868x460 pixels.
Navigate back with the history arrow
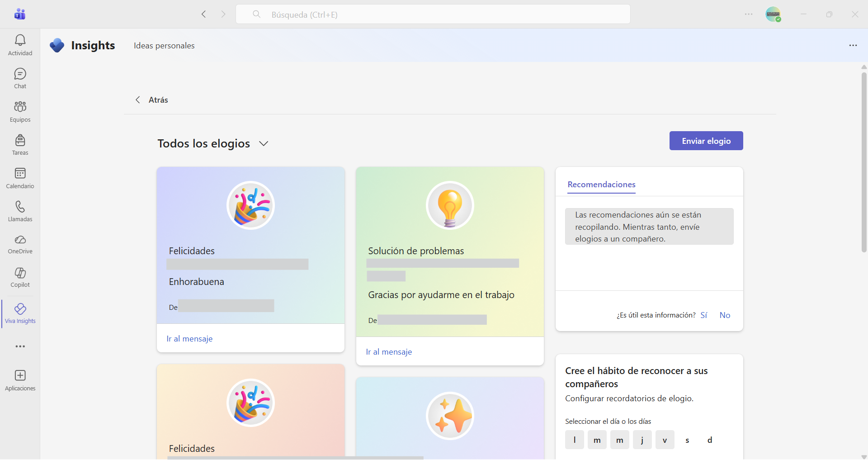click(x=204, y=14)
